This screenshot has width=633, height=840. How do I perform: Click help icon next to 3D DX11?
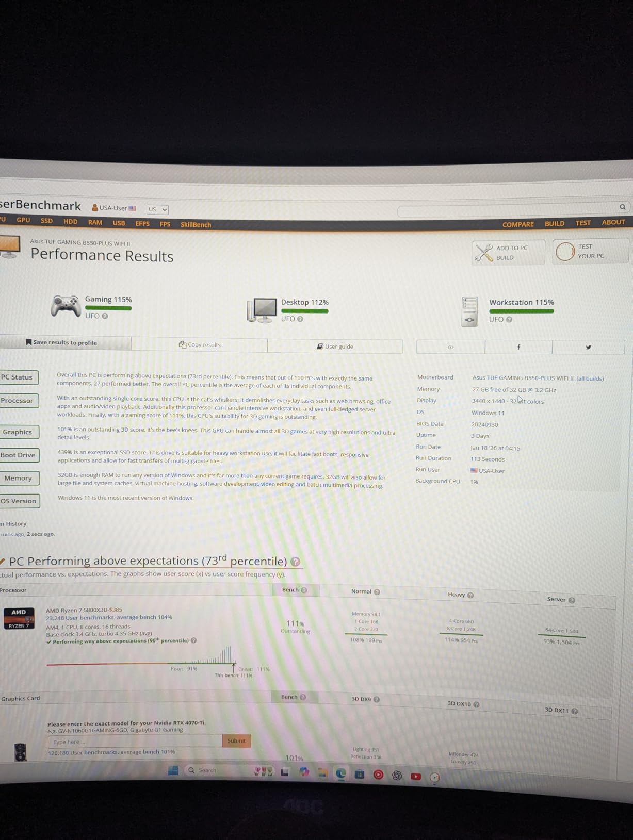pos(575,711)
